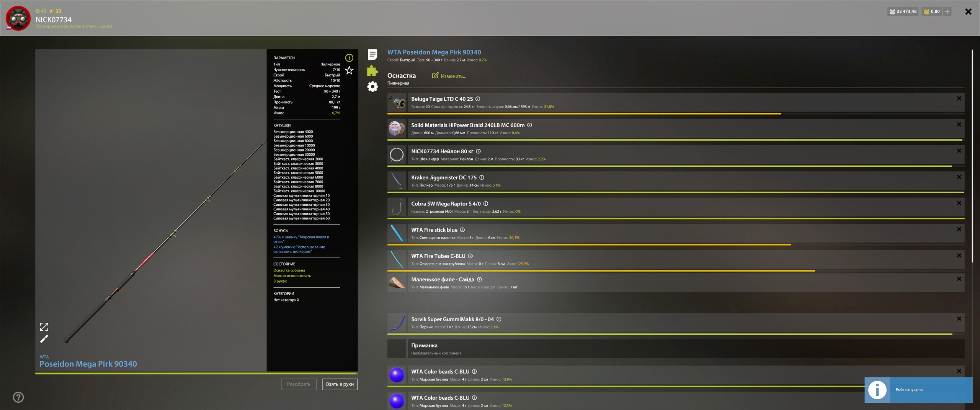The height and width of the screenshot is (410, 980).
Task: Click the info icon in the parameters panel
Action: tap(349, 58)
